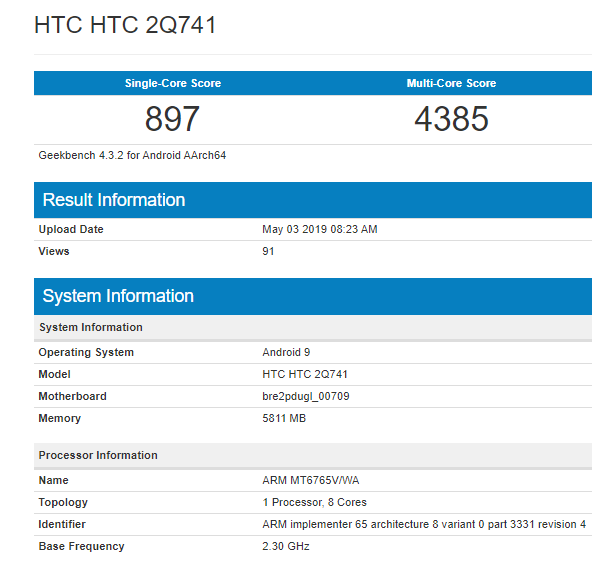
Task: Select the views count 91
Action: pyautogui.click(x=268, y=251)
